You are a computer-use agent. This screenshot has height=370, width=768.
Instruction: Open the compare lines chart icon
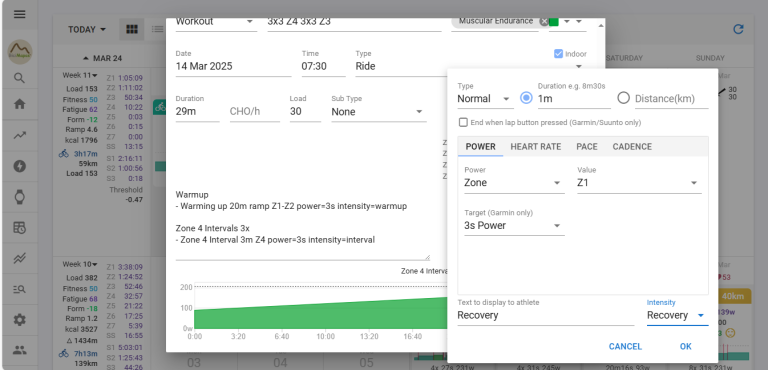click(x=20, y=258)
